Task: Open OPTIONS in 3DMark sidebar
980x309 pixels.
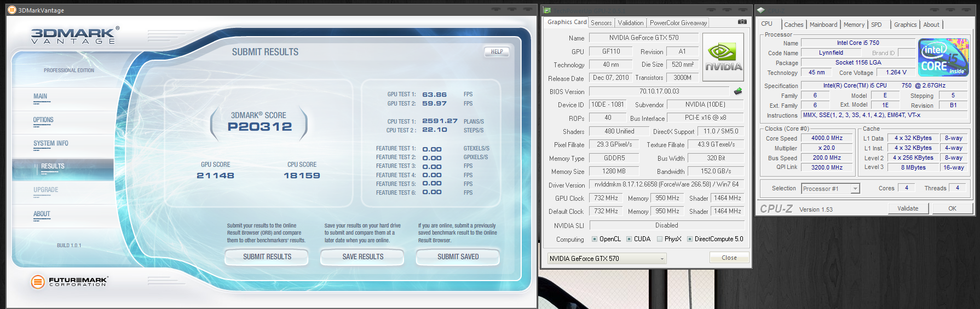Action: pyautogui.click(x=43, y=120)
